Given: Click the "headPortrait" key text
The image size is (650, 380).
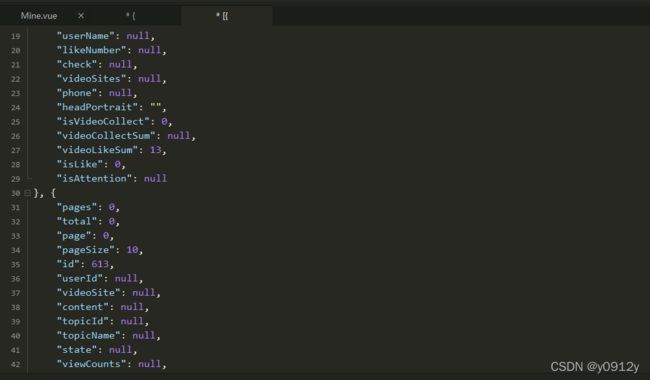Looking at the screenshot, I should coord(97,107).
